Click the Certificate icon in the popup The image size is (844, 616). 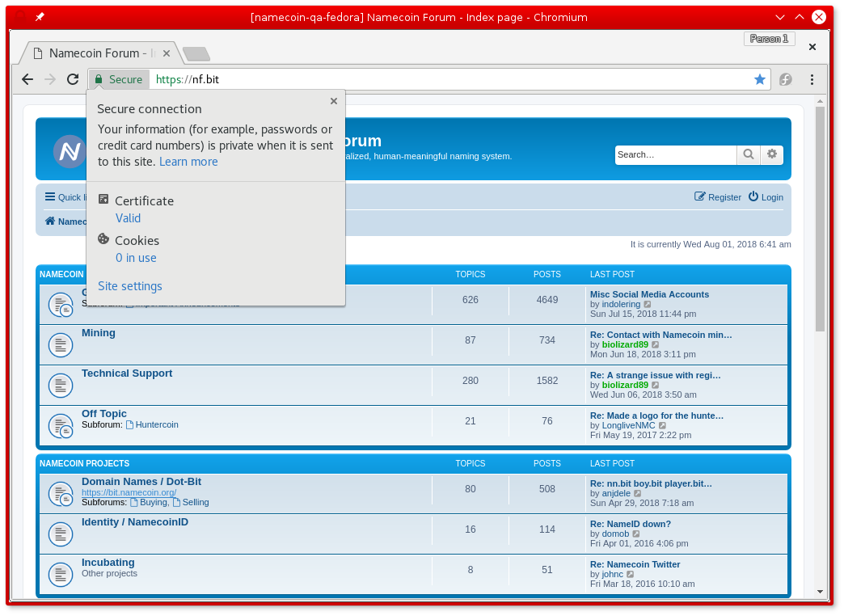click(104, 199)
